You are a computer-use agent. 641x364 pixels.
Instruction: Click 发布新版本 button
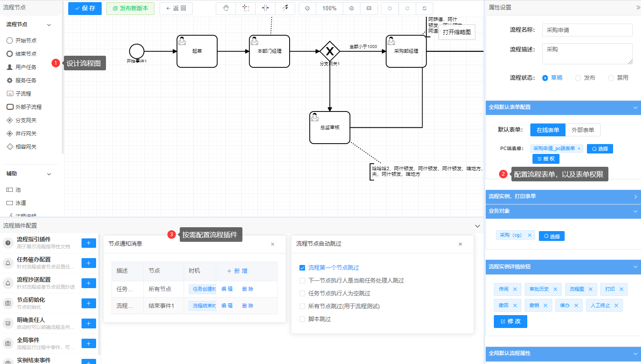tap(130, 9)
